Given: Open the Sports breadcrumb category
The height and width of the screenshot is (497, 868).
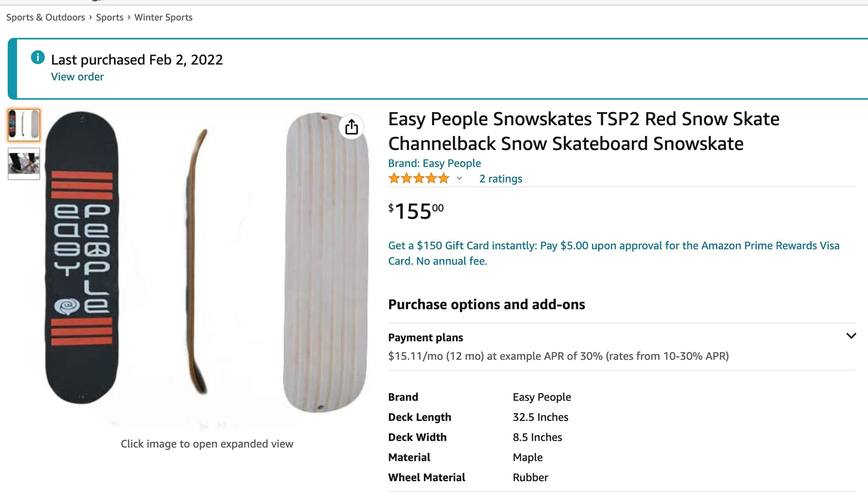Looking at the screenshot, I should pyautogui.click(x=109, y=17).
